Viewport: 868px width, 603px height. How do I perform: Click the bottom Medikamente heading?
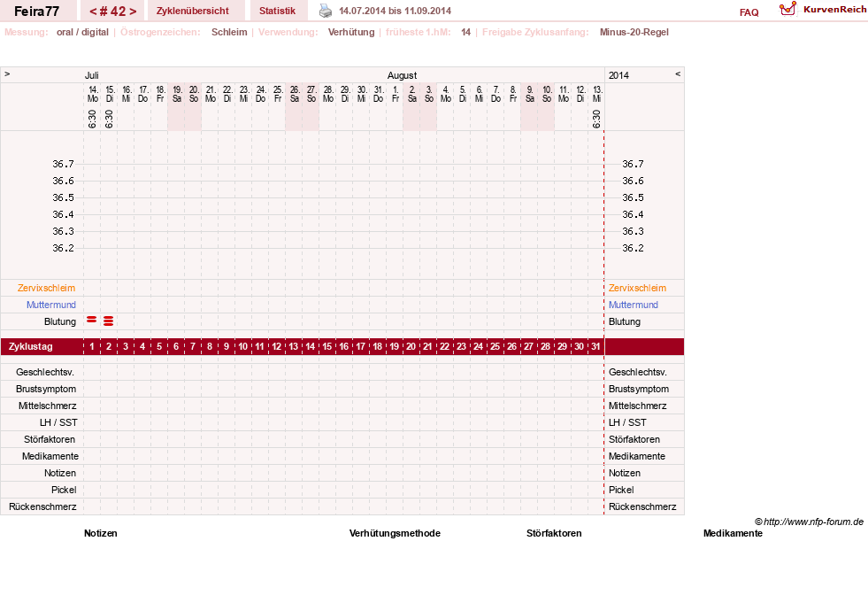733,533
